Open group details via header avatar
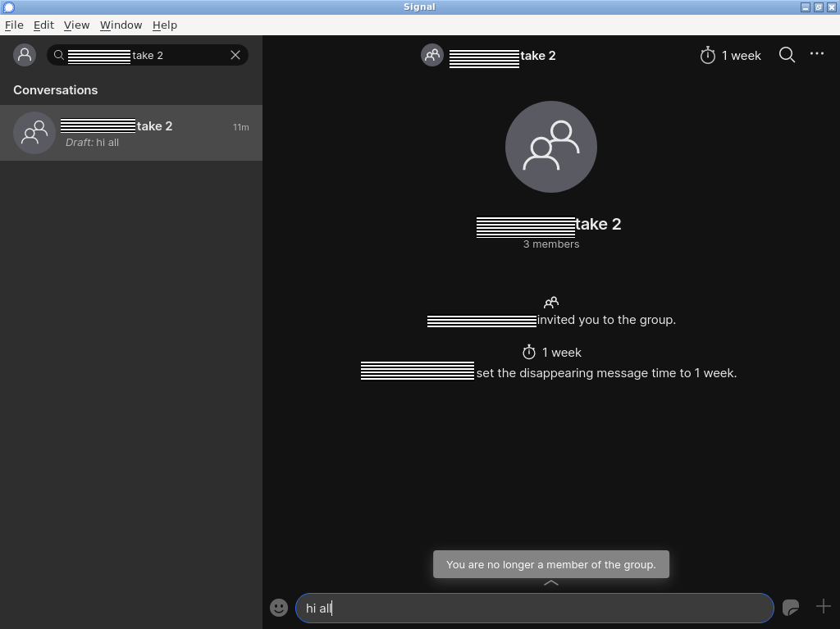Screen dimensions: 840x629 [432, 55]
